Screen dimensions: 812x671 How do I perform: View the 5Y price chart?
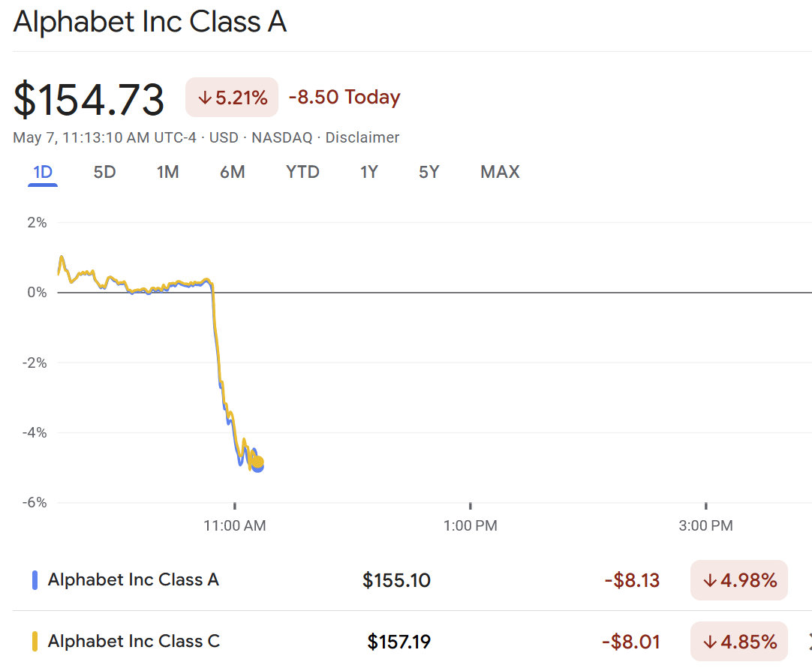(x=429, y=172)
